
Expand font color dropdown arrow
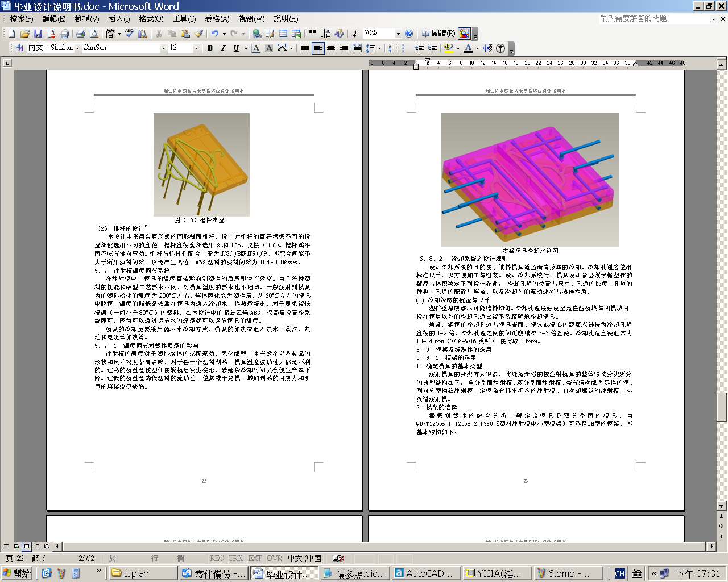tap(477, 48)
